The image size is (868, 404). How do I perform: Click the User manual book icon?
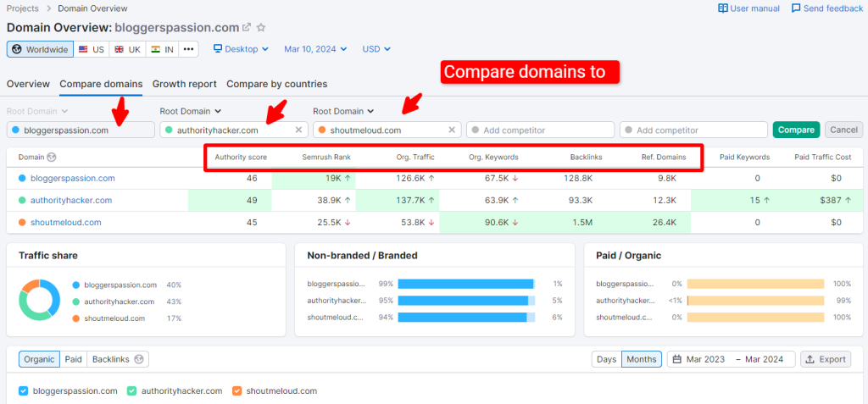722,8
